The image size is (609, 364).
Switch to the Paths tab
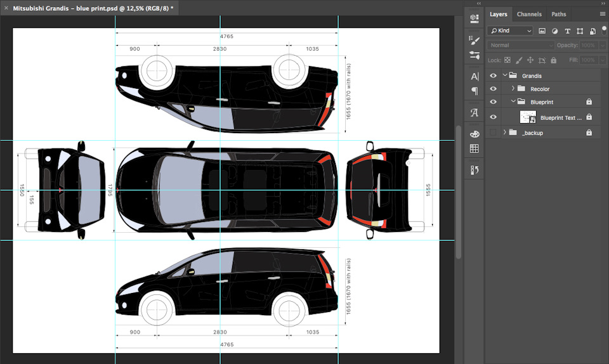[x=558, y=15]
